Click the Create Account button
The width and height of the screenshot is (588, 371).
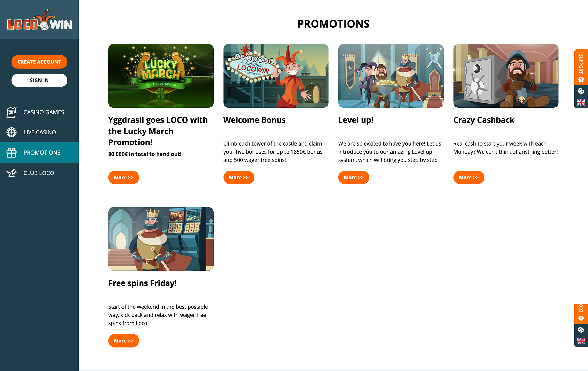[x=39, y=62]
